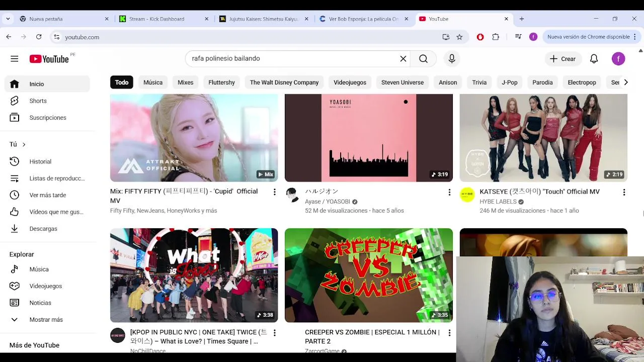Open Shorts from the sidebar
This screenshot has height=362, width=644.
coord(47,101)
